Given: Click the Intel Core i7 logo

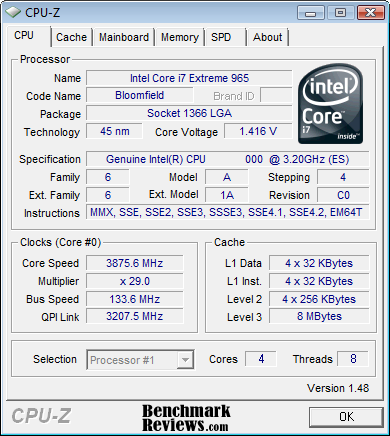Looking at the screenshot, I should tap(330, 104).
